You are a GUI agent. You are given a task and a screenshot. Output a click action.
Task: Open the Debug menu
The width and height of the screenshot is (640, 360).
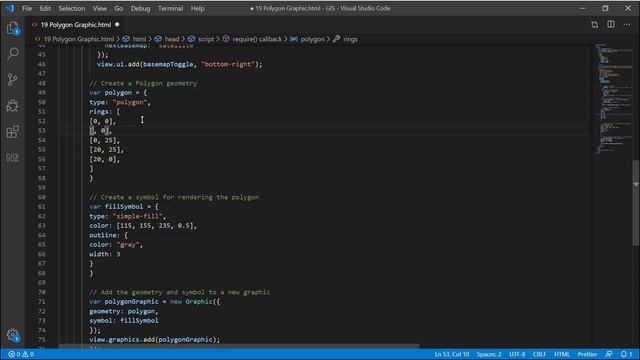pyautogui.click(x=140, y=8)
